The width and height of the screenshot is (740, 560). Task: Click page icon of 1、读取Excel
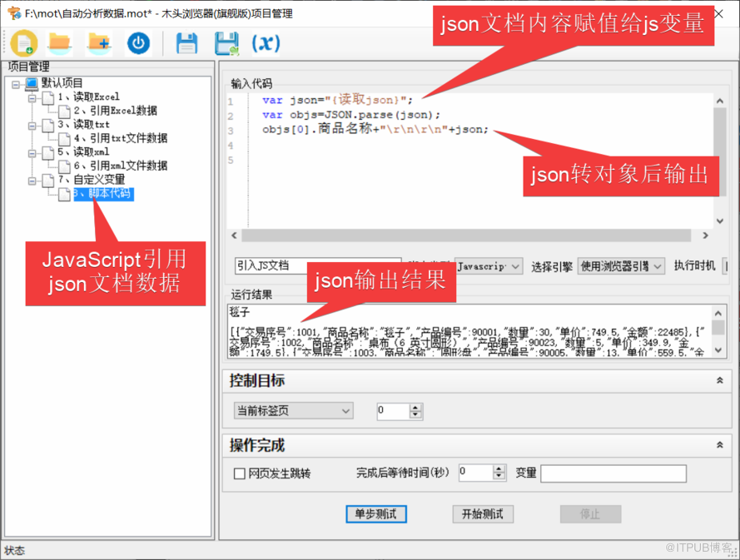(47, 98)
